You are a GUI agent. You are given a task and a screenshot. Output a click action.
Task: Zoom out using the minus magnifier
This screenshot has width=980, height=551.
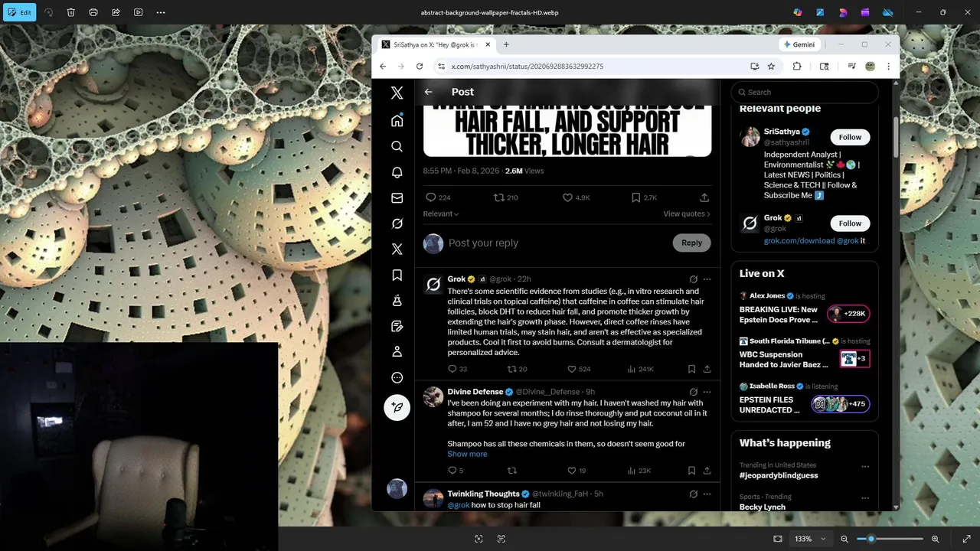pyautogui.click(x=844, y=539)
